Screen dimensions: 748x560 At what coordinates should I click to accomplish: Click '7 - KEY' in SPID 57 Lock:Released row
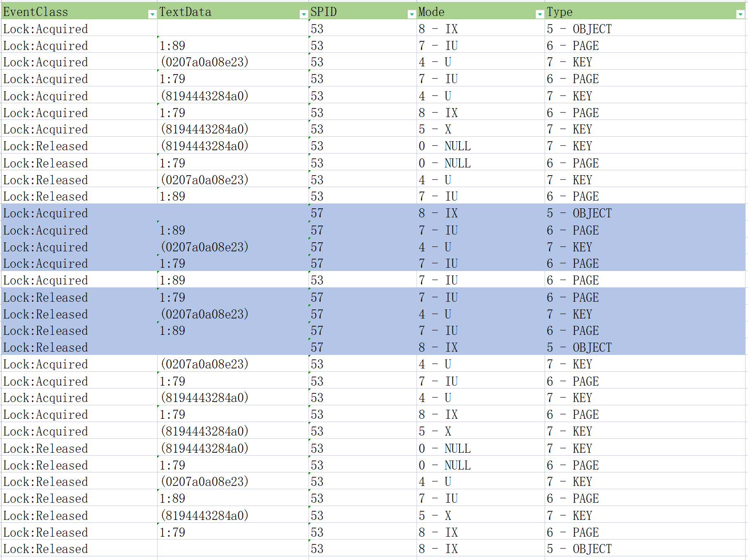pyautogui.click(x=570, y=314)
